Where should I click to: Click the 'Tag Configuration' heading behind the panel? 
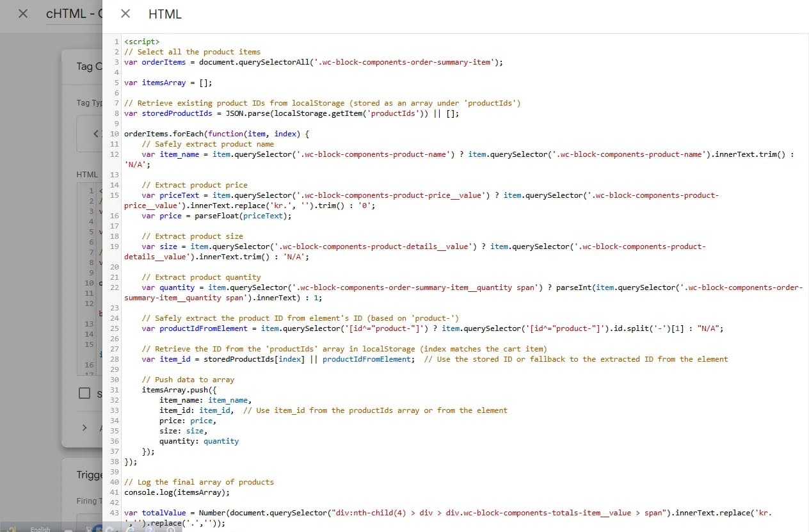tap(89, 66)
